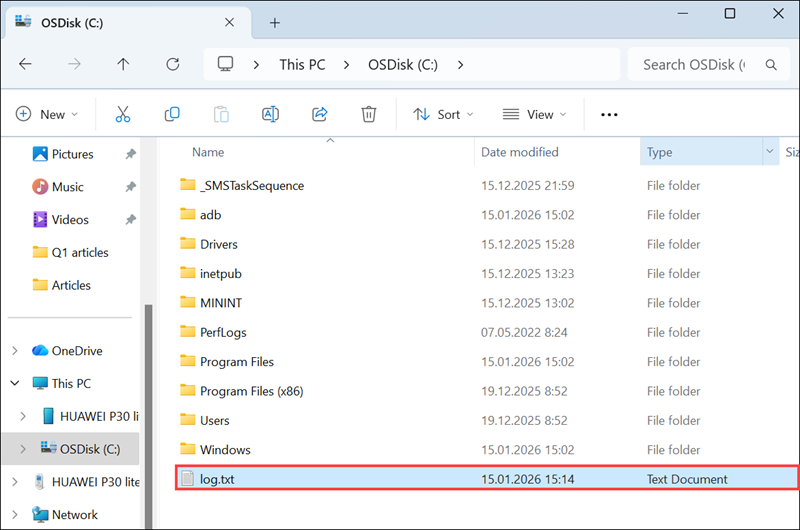
Task: Unpin Pictures using its pin icon
Action: (131, 154)
